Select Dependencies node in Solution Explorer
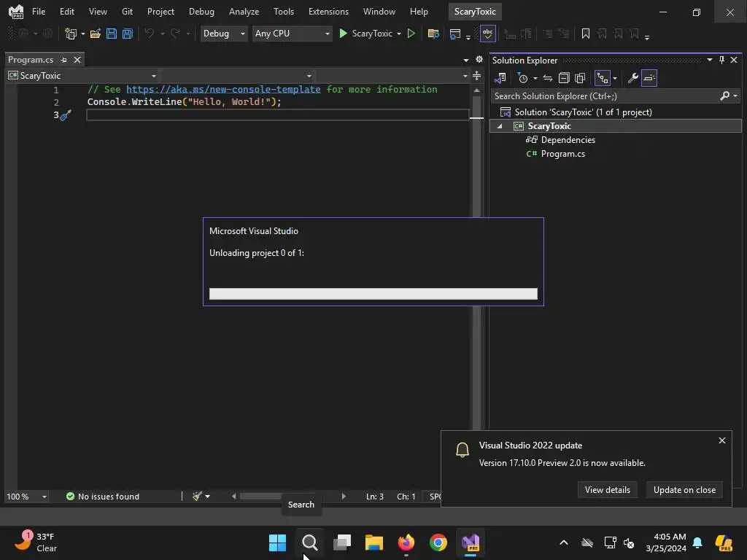Viewport: 747px width, 560px height. tap(568, 140)
